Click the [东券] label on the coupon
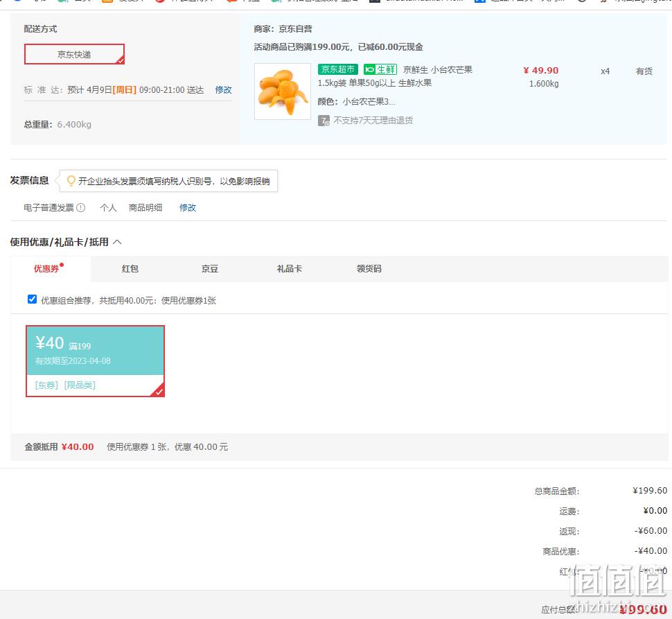This screenshot has width=672, height=619. tap(46, 385)
